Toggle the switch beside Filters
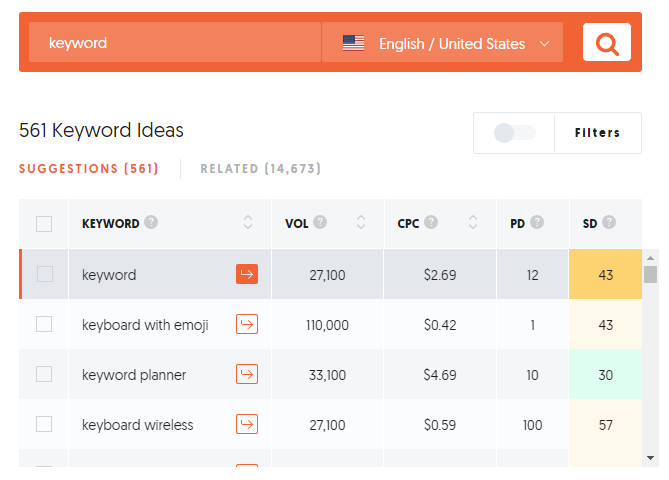 [515, 133]
